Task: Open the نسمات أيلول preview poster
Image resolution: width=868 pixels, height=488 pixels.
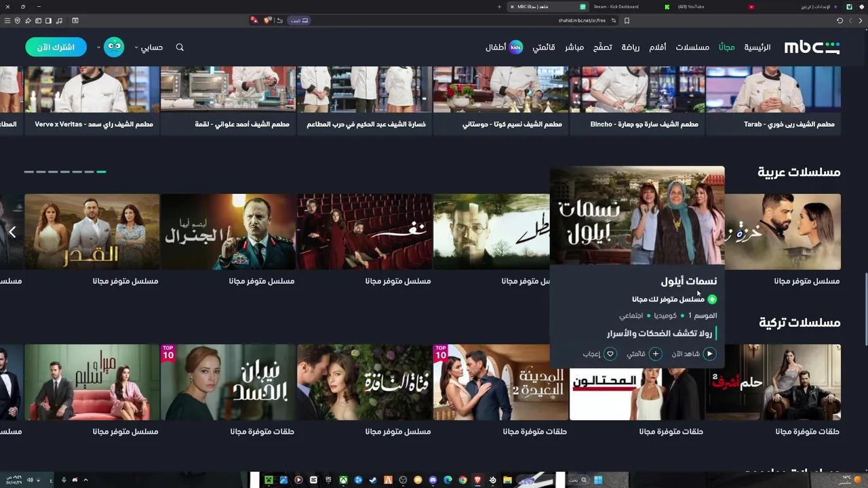Action: pyautogui.click(x=637, y=216)
